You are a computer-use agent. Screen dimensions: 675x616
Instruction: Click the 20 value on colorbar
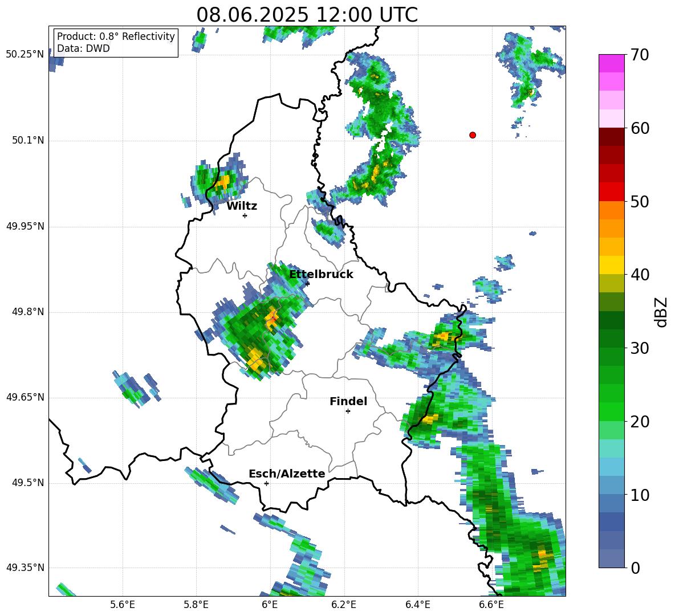[x=640, y=422]
